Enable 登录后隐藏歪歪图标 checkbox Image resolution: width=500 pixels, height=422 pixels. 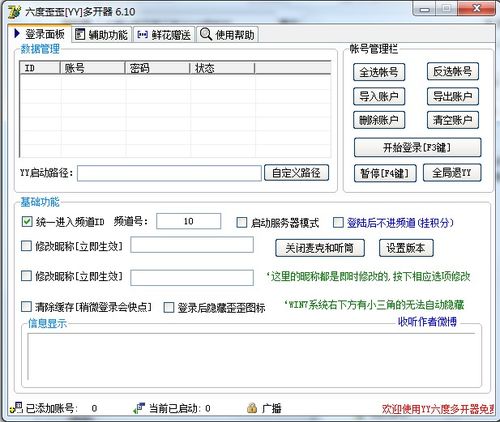click(x=169, y=307)
